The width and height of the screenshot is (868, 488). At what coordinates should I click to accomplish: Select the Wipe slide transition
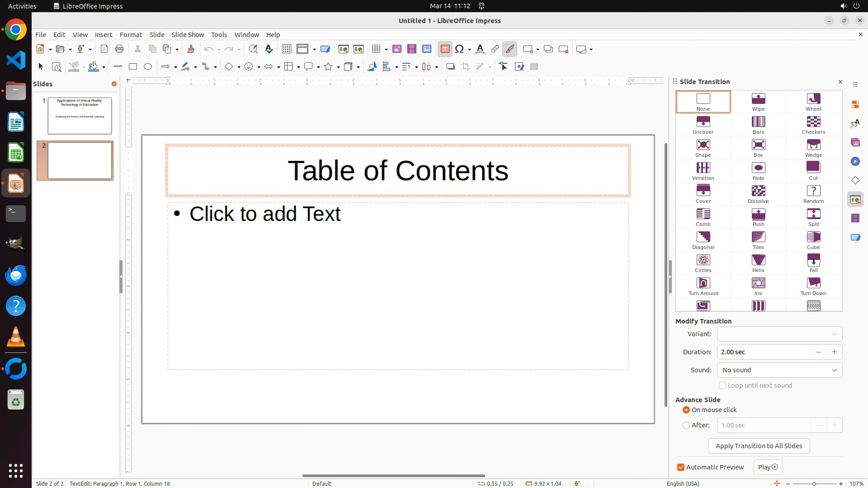758,102
